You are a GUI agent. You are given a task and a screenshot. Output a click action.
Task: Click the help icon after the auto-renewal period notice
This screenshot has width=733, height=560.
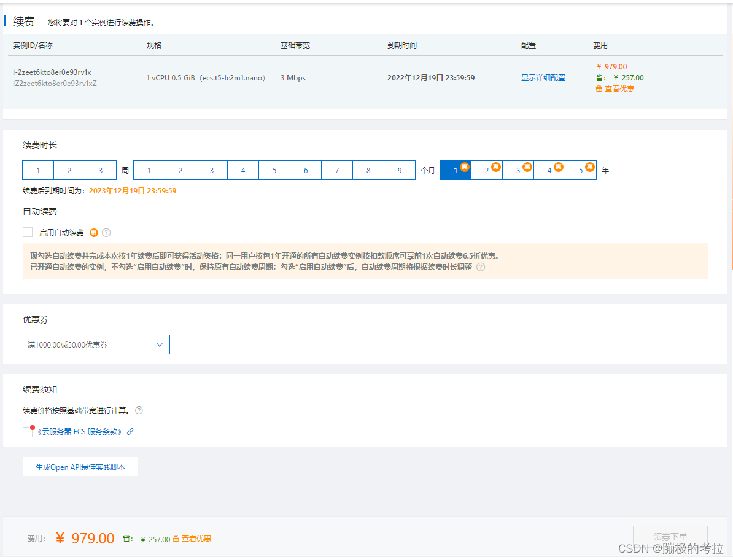tap(481, 266)
